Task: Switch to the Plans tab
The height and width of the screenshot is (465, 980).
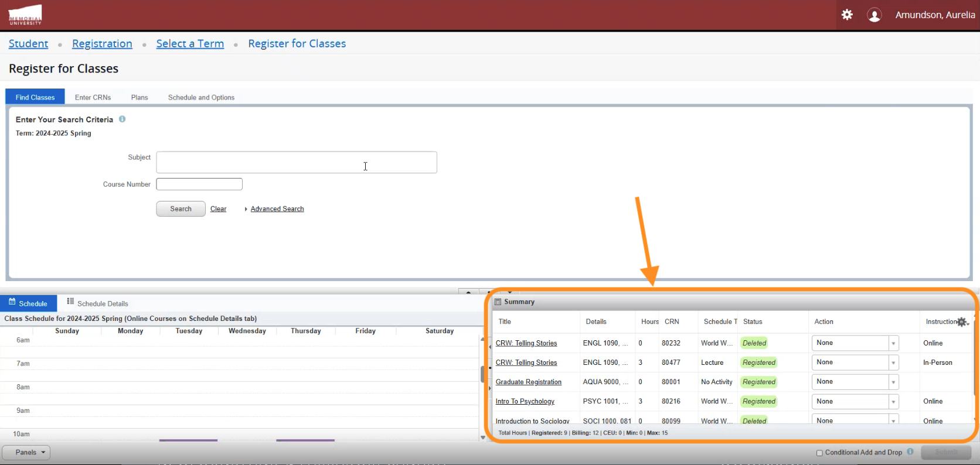Action: pos(139,97)
